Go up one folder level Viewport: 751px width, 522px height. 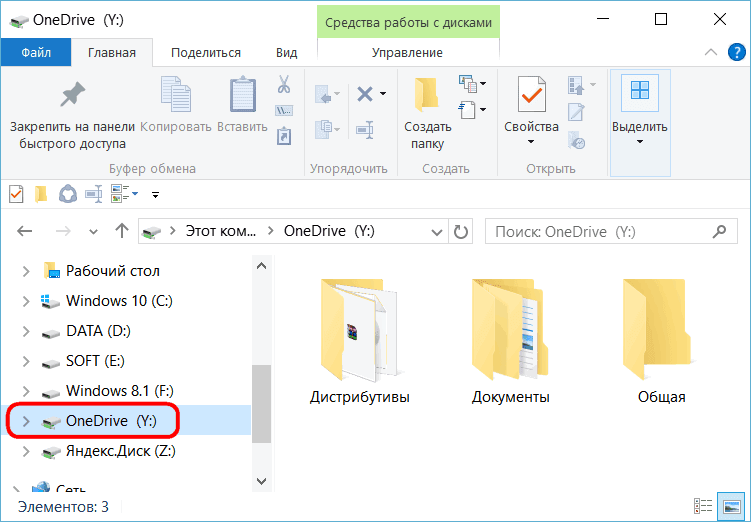coord(122,231)
